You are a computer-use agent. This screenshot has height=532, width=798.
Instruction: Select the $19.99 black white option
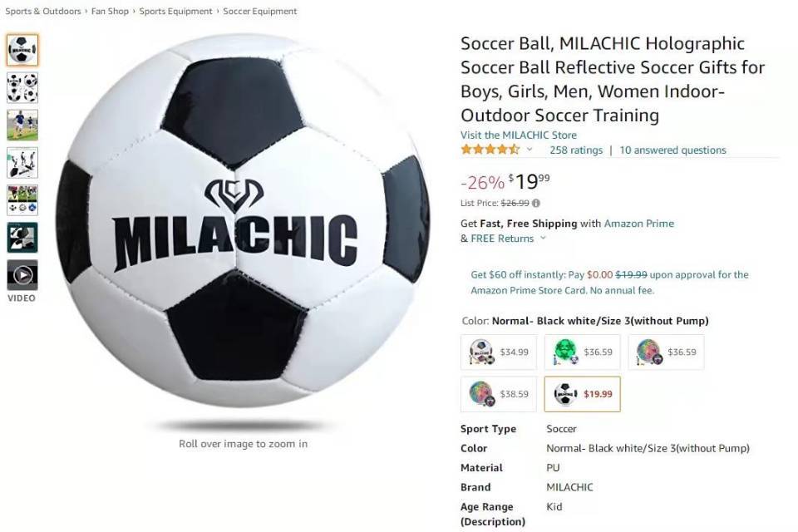(582, 394)
